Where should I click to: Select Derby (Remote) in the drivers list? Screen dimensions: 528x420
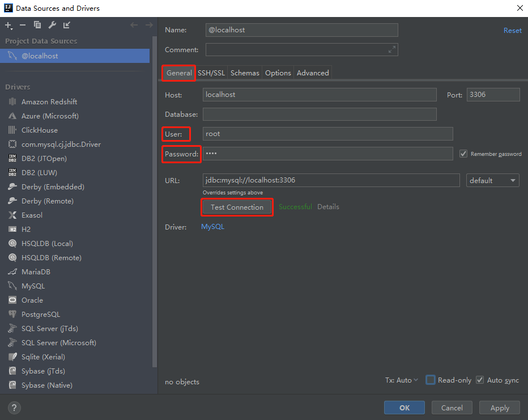[47, 201]
